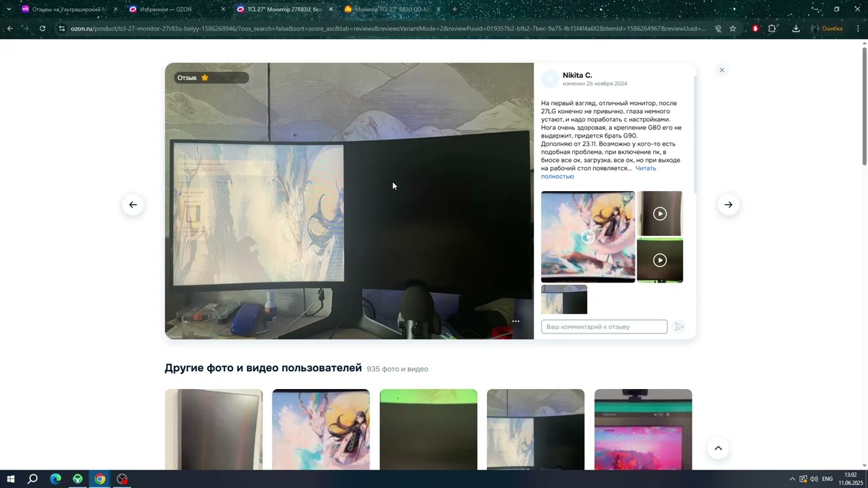
Task: Bookmark this page with the star icon
Action: (733, 28)
